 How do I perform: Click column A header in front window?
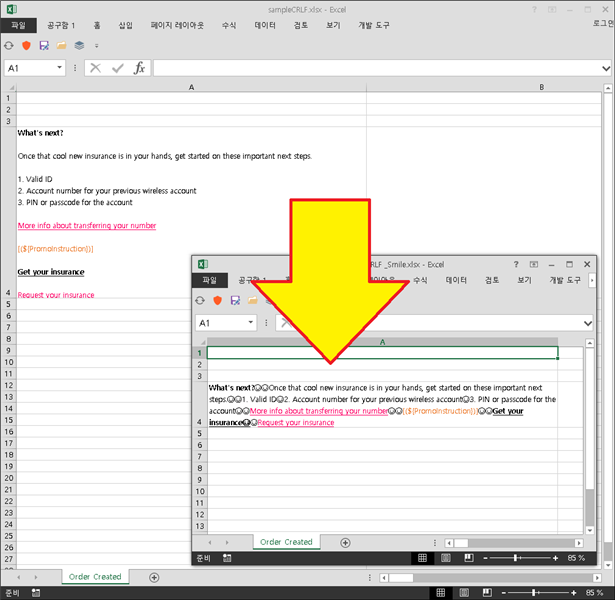(x=382, y=342)
